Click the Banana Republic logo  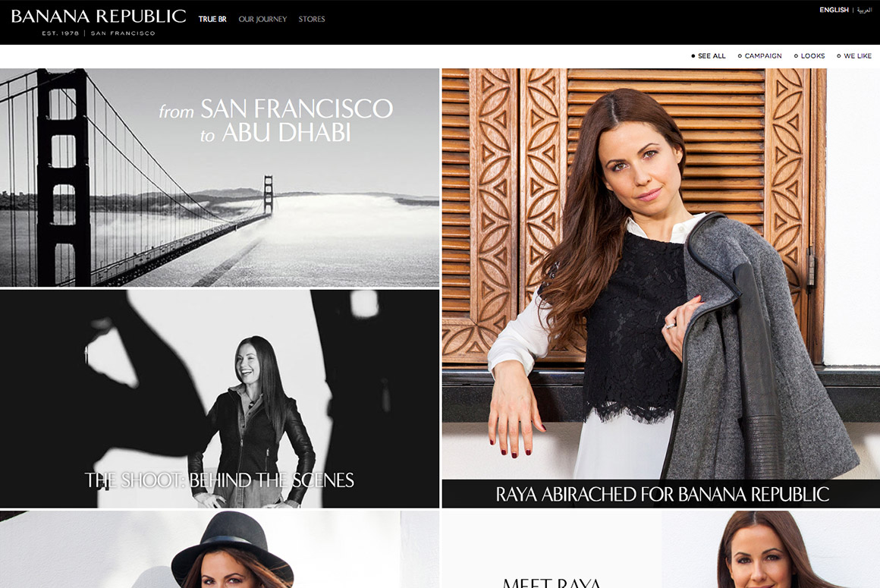click(99, 23)
